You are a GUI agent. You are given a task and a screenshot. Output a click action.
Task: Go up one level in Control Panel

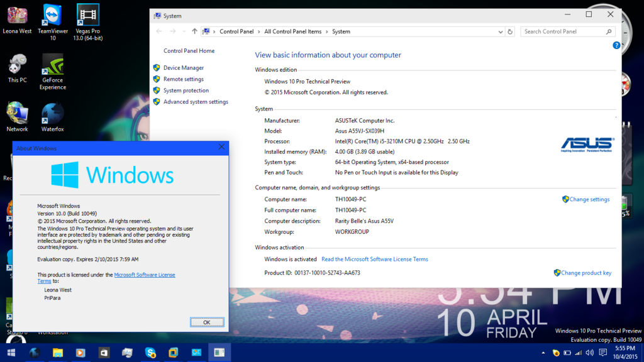pyautogui.click(x=194, y=31)
